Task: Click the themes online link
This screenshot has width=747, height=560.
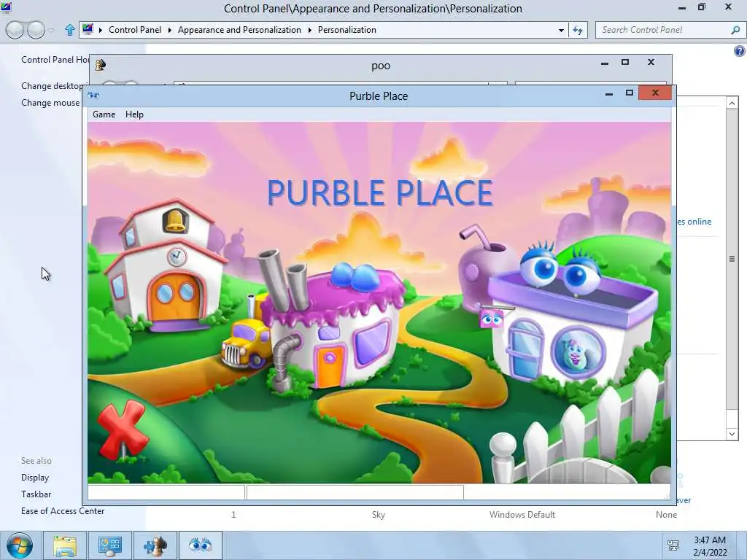Action: pos(694,222)
